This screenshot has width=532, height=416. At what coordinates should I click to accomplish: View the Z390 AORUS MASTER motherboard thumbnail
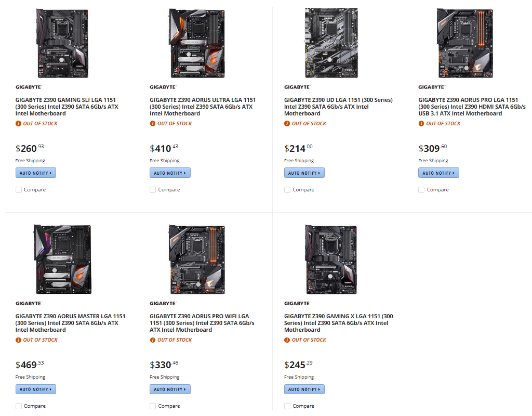pyautogui.click(x=62, y=259)
